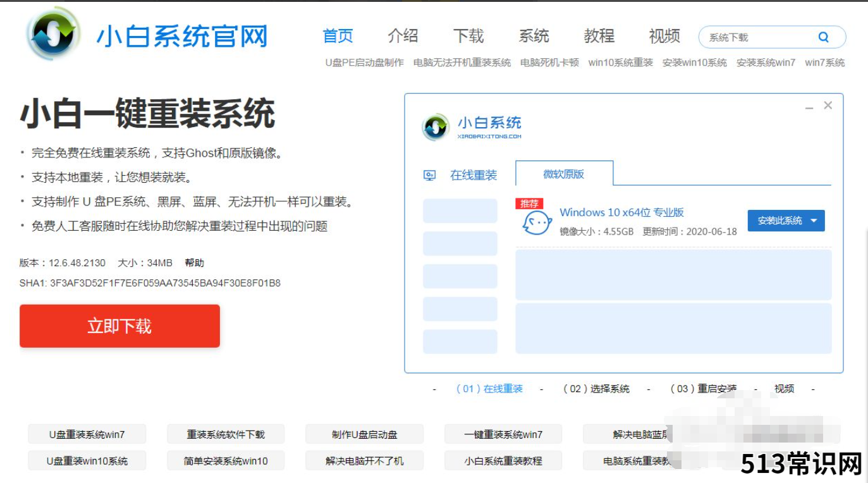Open the 视频 menu item
This screenshot has width=868, height=483.
664,36
